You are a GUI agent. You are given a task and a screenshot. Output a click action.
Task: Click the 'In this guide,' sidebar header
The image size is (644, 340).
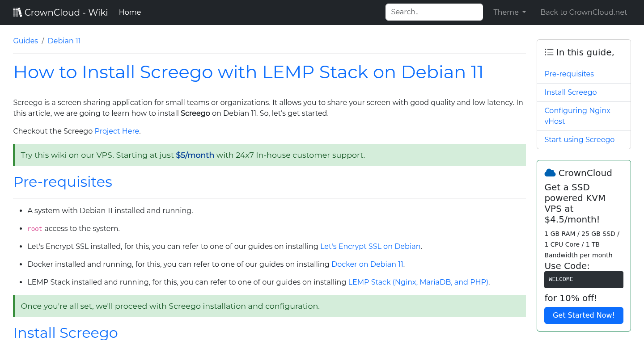(x=585, y=52)
